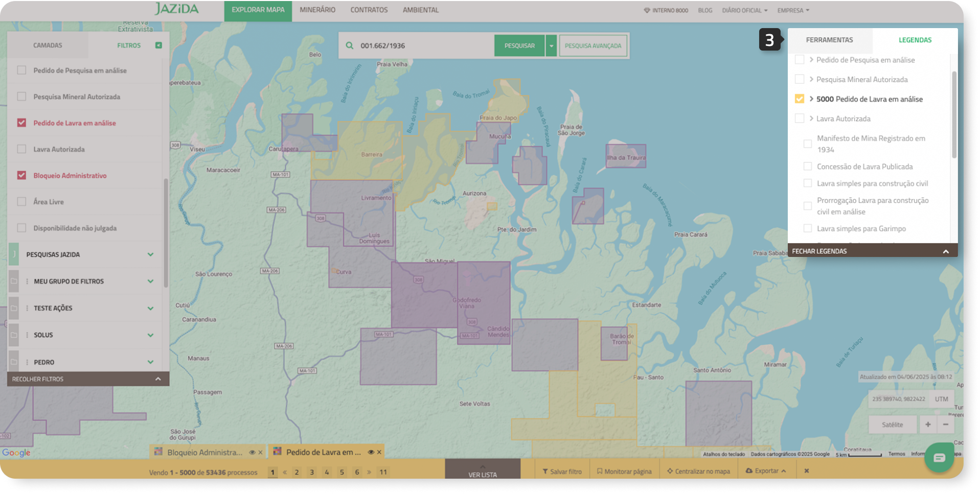Viewport: 980px width, 494px height.
Task: Go to next pages double-arrow in pagination
Action: 369,473
